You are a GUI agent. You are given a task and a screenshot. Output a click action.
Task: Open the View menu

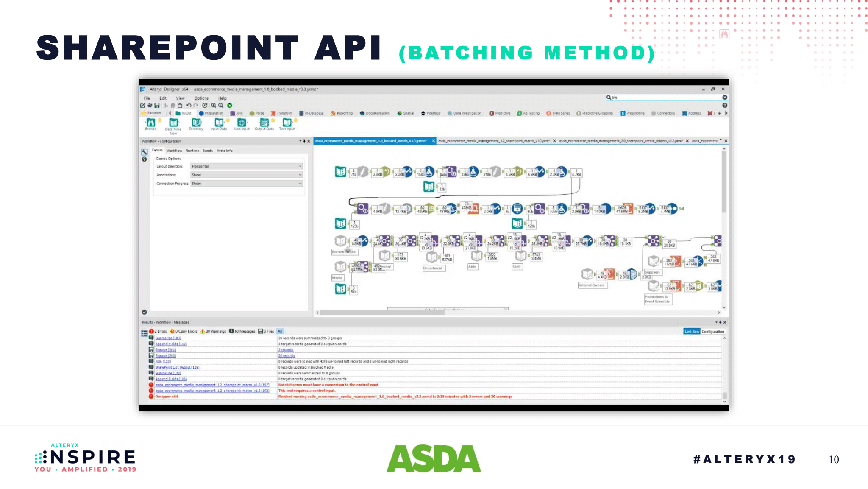click(180, 98)
